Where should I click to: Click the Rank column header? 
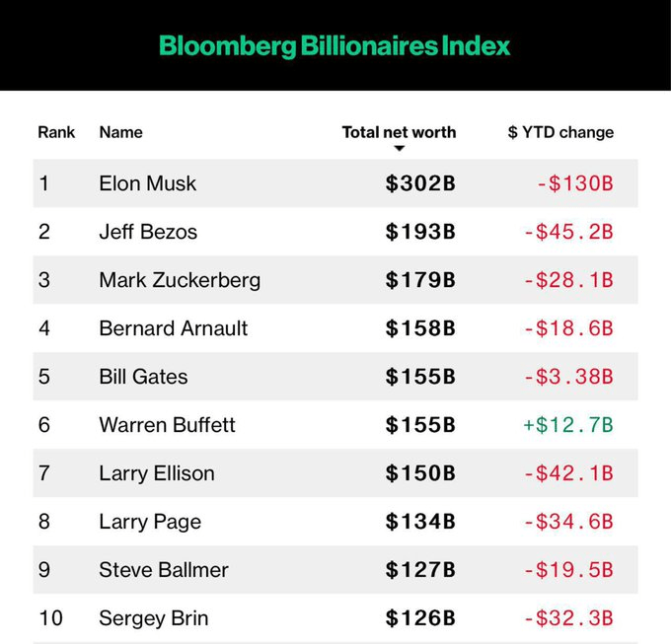pyautogui.click(x=56, y=132)
